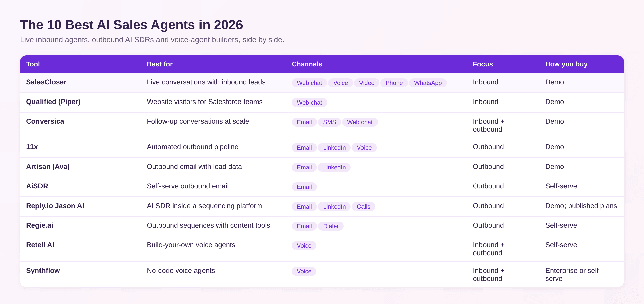This screenshot has width=644, height=304.
Task: Click the 'Tool' column header
Action: [33, 64]
